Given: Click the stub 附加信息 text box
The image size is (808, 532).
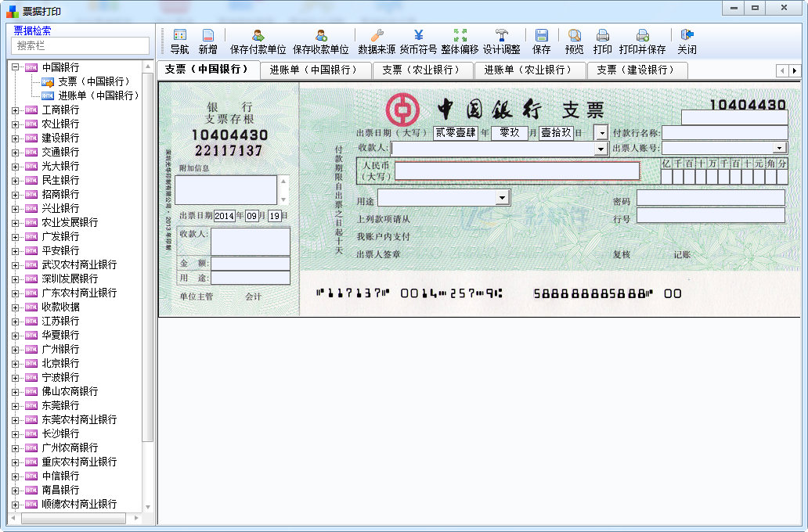Looking at the screenshot, I should [225, 190].
